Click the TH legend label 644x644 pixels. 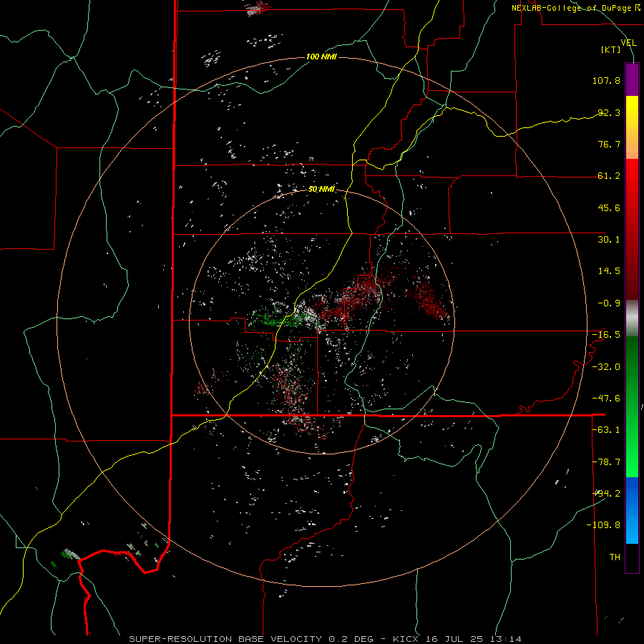pyautogui.click(x=615, y=557)
